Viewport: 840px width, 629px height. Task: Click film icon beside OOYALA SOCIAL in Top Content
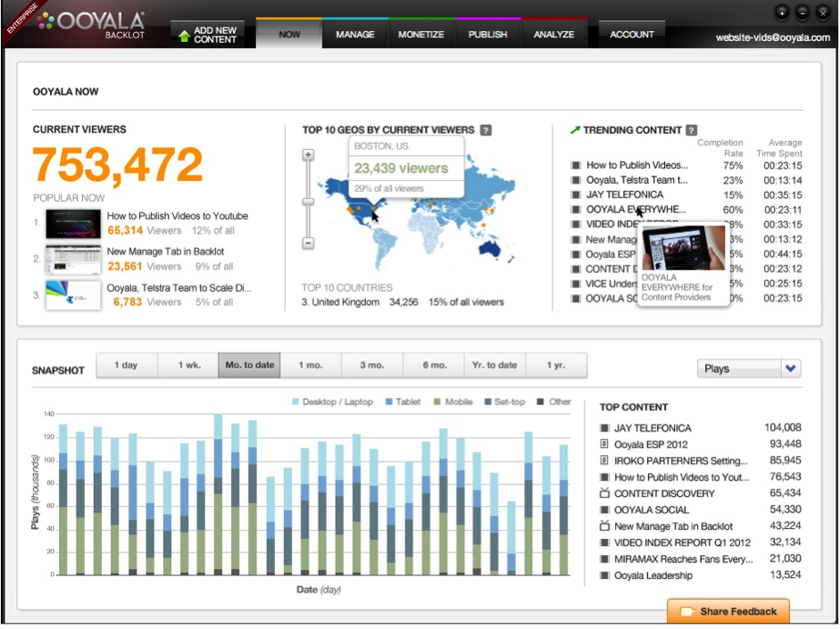click(x=604, y=509)
